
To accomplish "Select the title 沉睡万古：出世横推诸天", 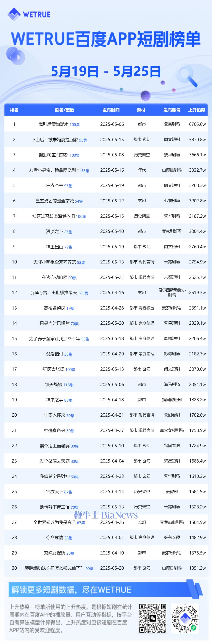I will coord(53,293).
